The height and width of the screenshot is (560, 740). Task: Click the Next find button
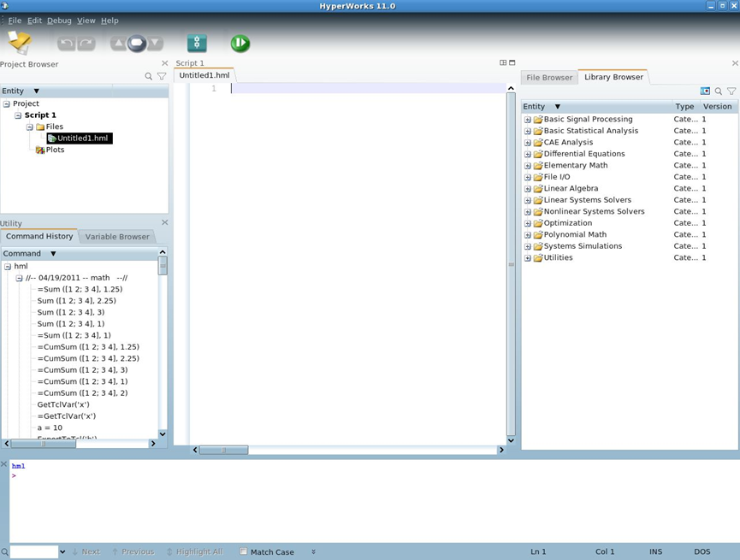pyautogui.click(x=86, y=551)
